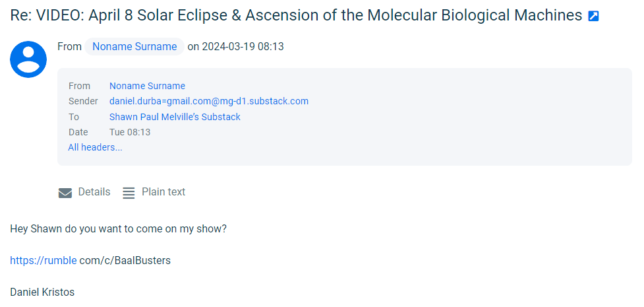Click the daniel.durba substack sender address
The height and width of the screenshot is (307, 644).
tap(209, 101)
